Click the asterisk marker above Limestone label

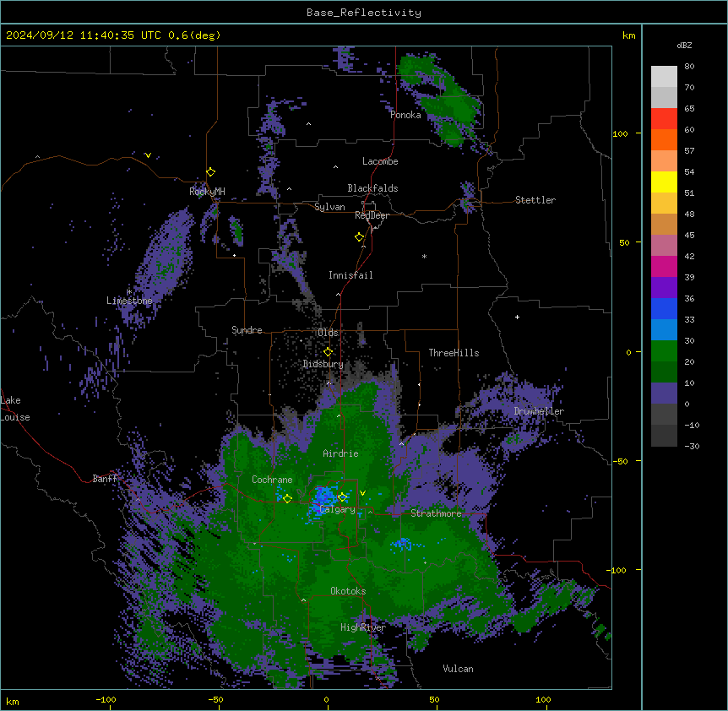click(129, 291)
